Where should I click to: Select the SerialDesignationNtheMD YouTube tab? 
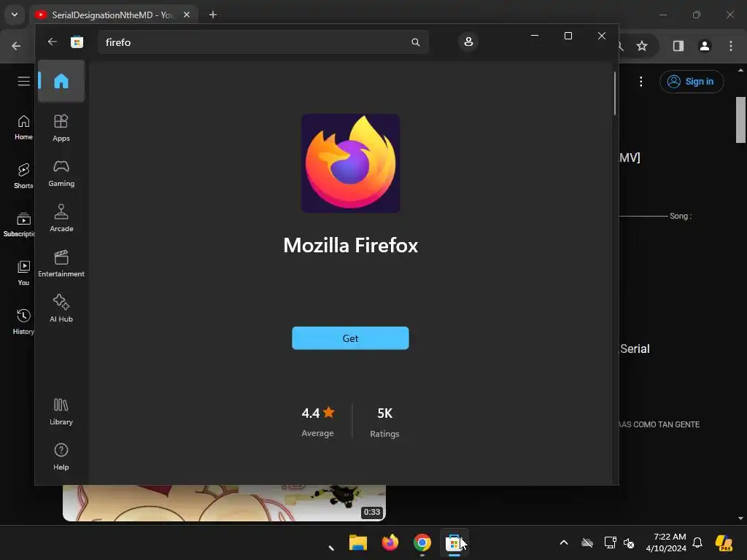pyautogui.click(x=112, y=15)
